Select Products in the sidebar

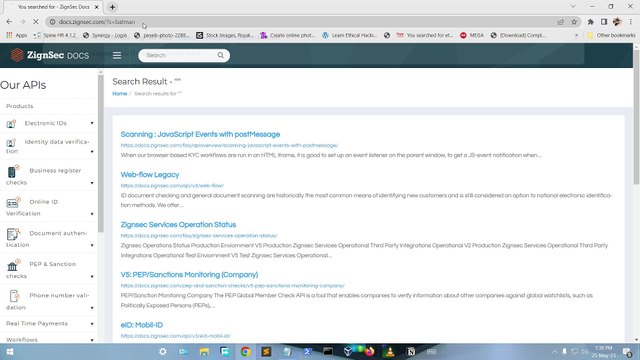pos(20,106)
